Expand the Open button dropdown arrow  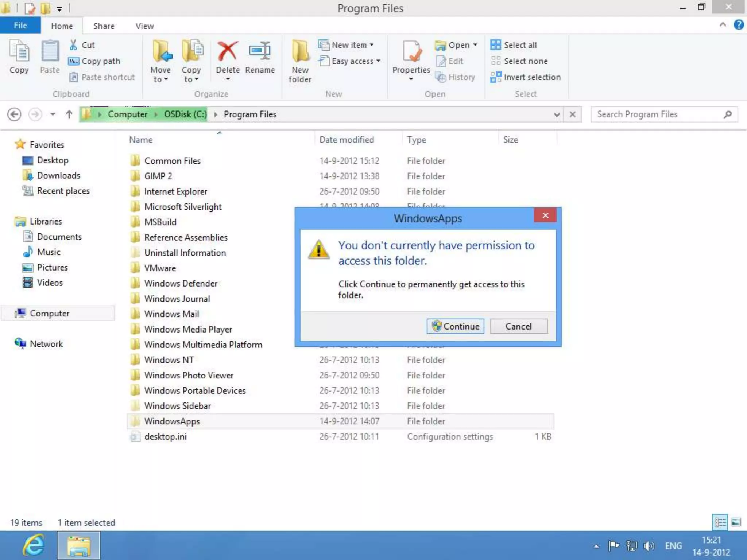click(475, 45)
